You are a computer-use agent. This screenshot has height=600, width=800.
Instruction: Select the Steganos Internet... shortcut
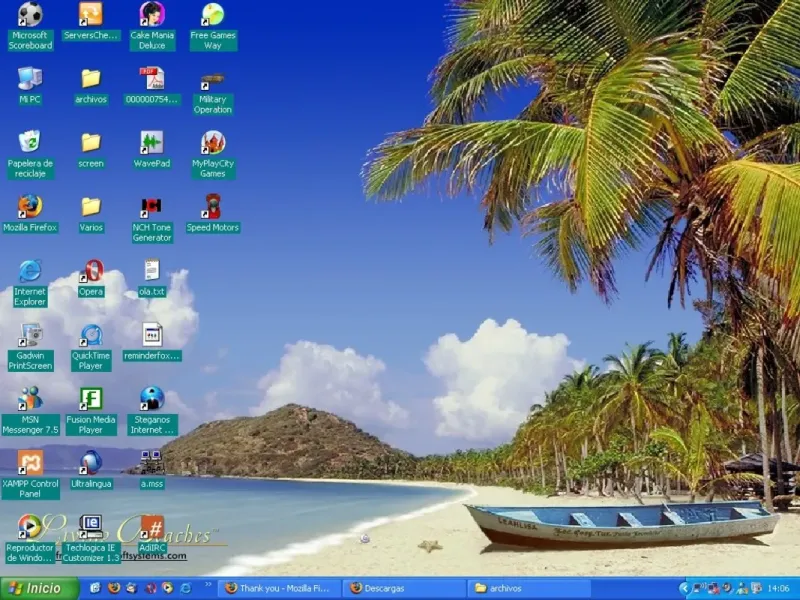click(x=152, y=411)
